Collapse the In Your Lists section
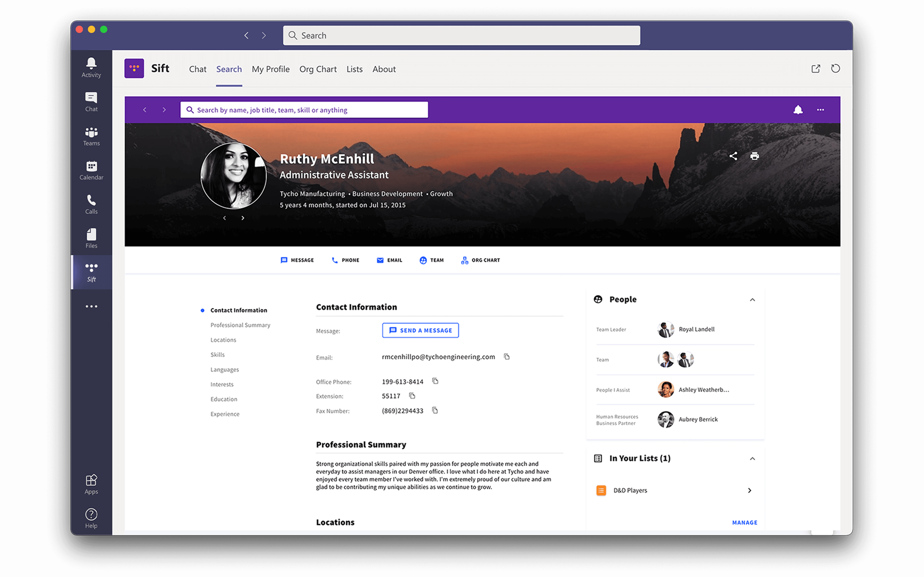 click(x=753, y=458)
